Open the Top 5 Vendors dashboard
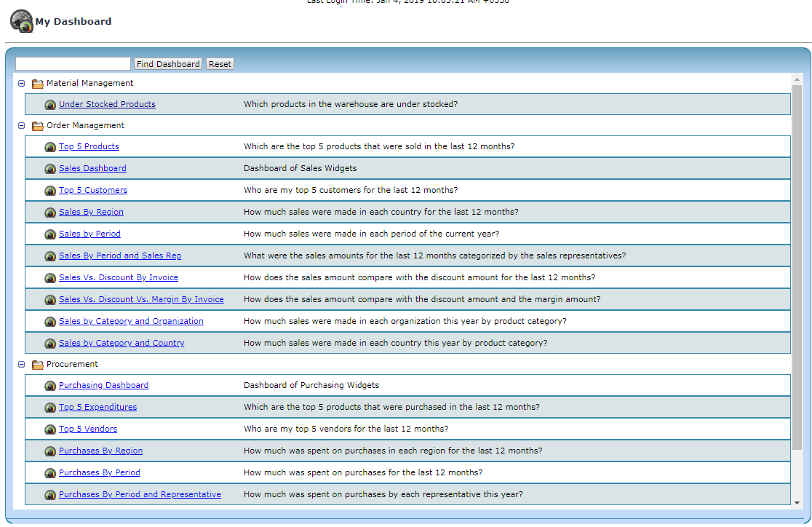 click(88, 429)
